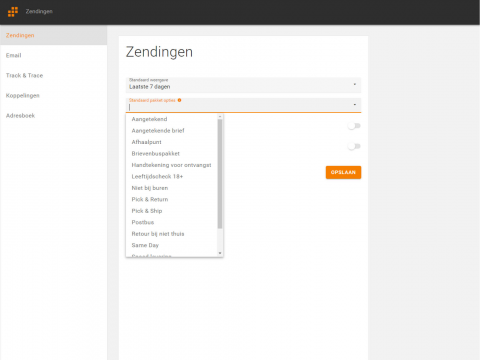This screenshot has width=480, height=360.
Task: Select Afhaalpunt option
Action: click(x=171, y=142)
